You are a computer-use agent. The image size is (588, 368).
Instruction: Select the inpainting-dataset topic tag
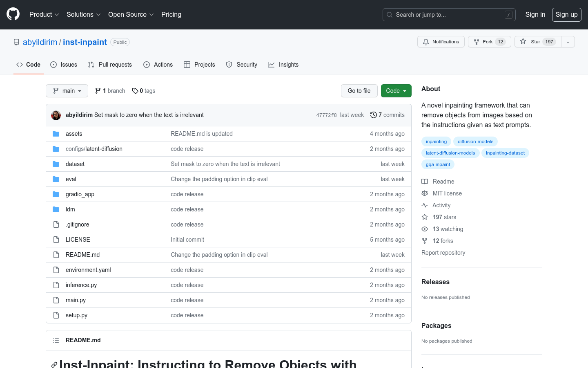coord(505,153)
